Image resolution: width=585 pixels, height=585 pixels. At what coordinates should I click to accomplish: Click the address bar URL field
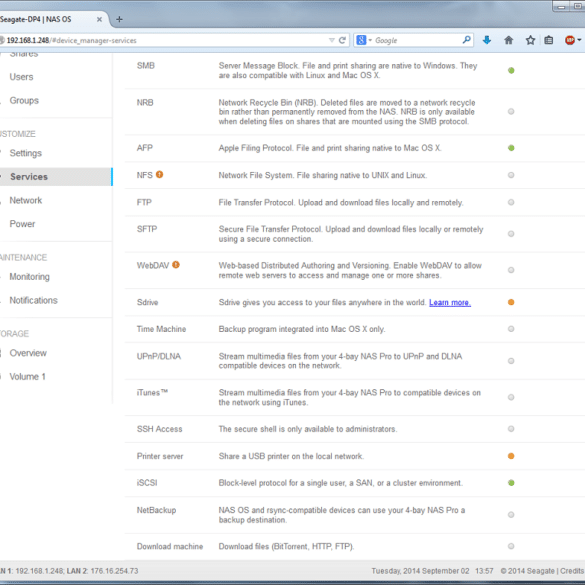point(164,40)
